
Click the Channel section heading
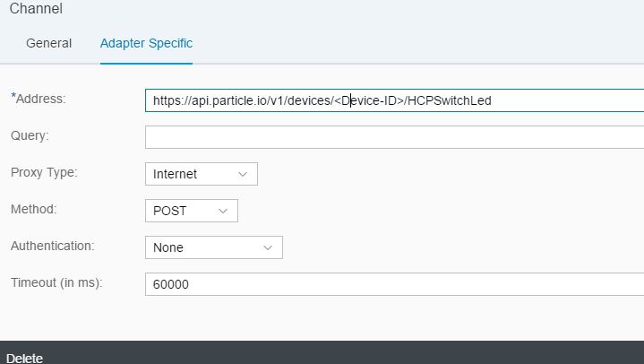click(36, 9)
